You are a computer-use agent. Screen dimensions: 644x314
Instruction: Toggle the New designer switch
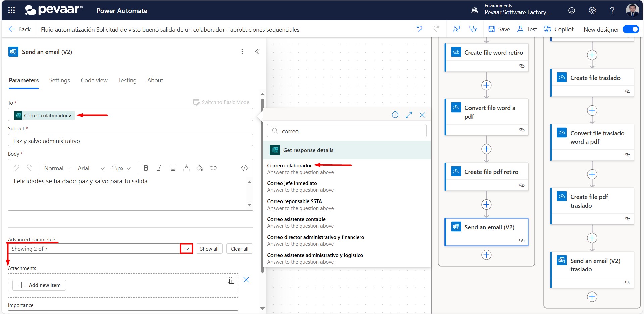630,29
